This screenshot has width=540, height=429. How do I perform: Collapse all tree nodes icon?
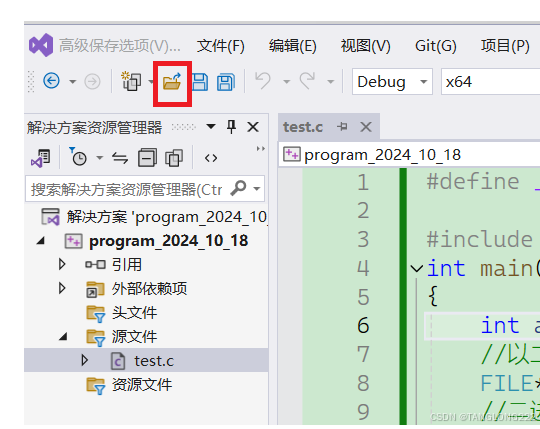point(147,158)
